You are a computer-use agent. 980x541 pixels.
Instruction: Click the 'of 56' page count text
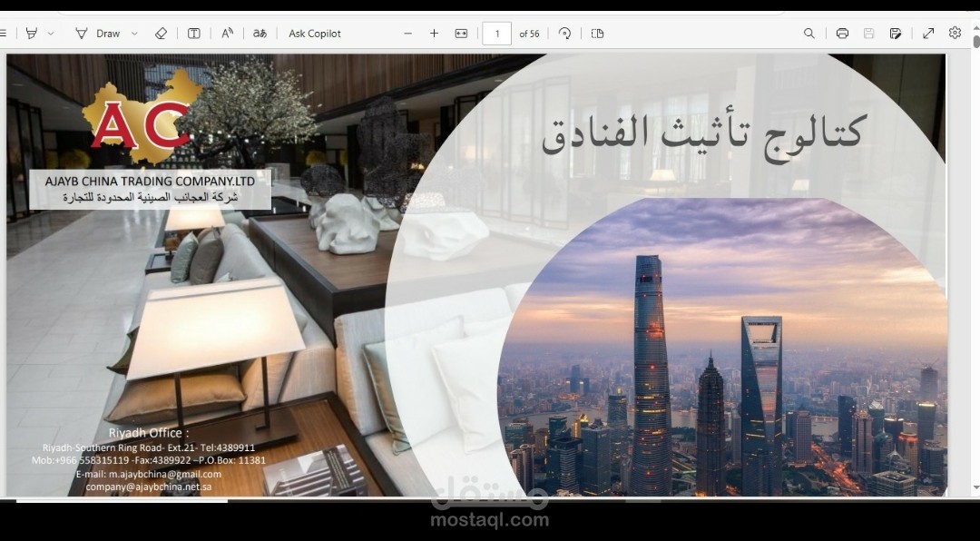click(529, 34)
